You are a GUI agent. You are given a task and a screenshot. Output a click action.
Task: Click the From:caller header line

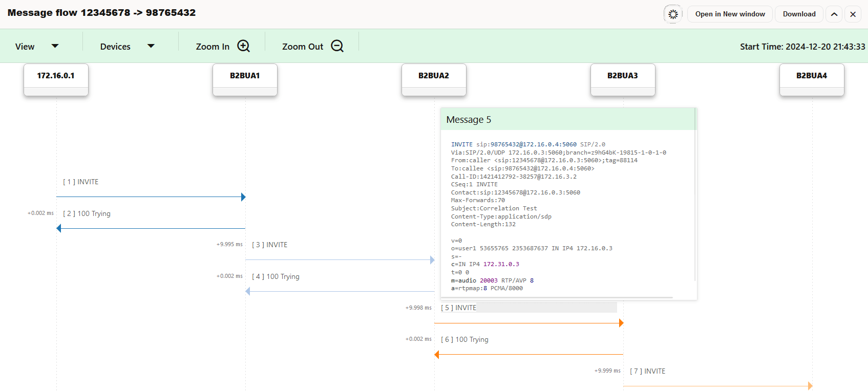pyautogui.click(x=544, y=160)
